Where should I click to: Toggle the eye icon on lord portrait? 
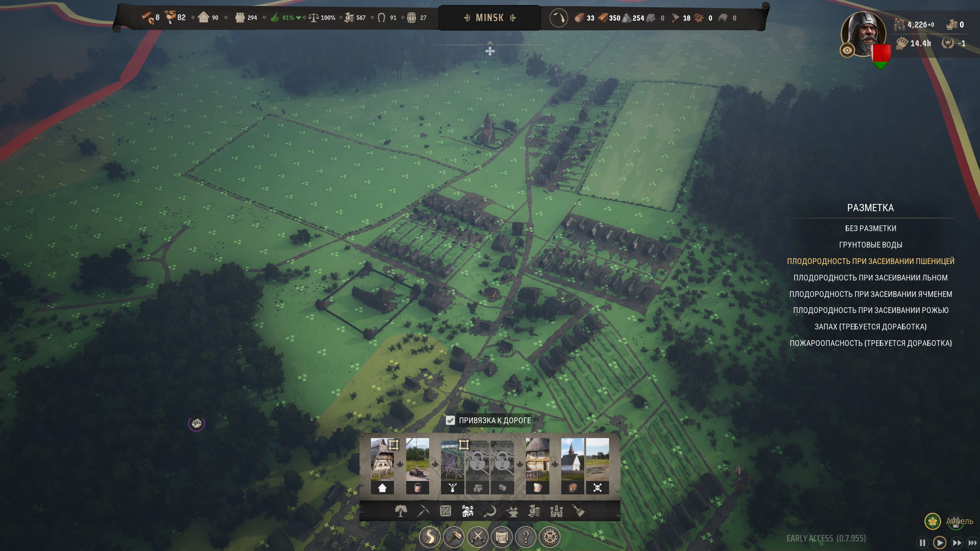[x=847, y=50]
